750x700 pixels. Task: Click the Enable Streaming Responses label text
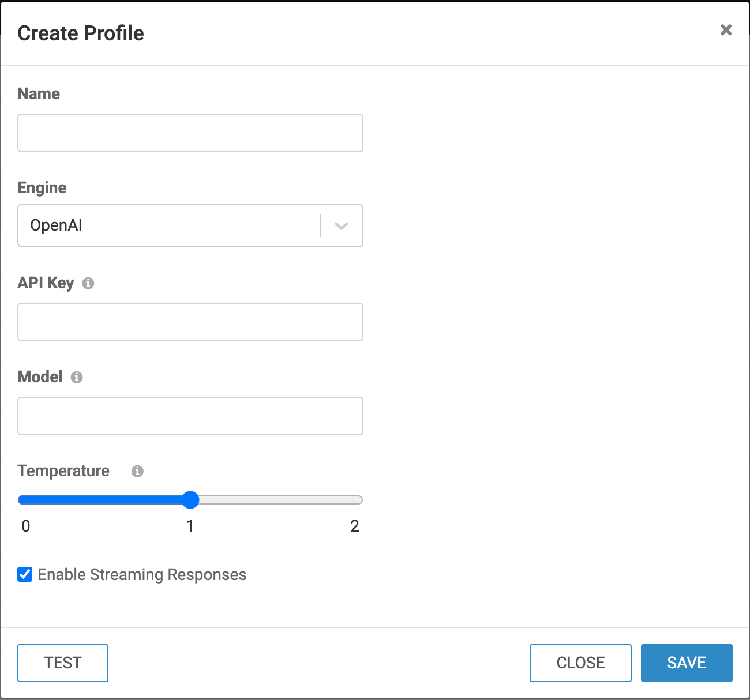pos(142,575)
